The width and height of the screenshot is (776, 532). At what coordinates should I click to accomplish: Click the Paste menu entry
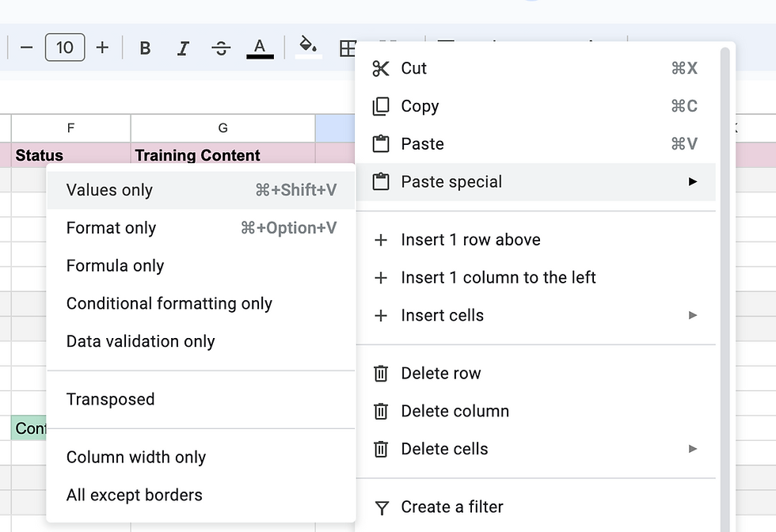pos(422,144)
